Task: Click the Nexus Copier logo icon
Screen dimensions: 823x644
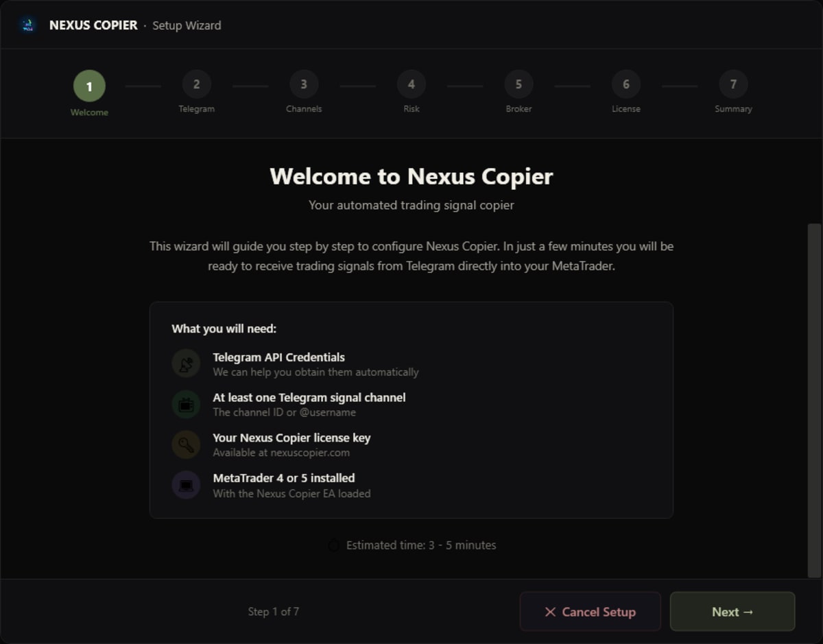Action: (27, 25)
